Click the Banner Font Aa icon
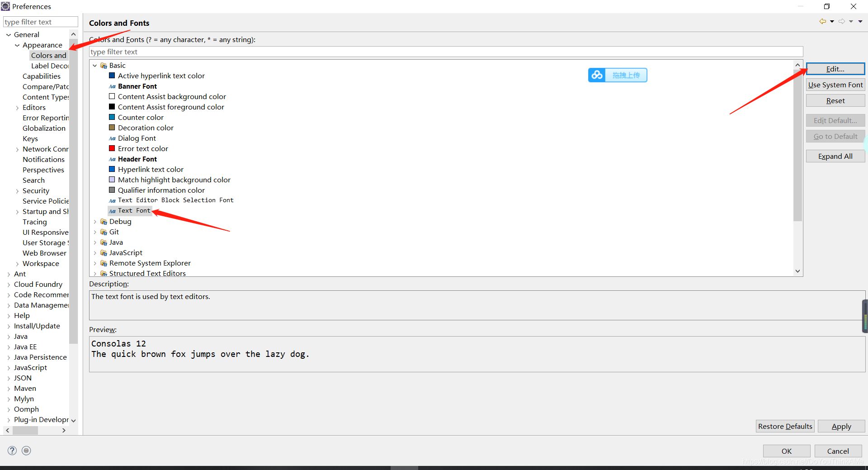Viewport: 868px width, 470px height. [112, 86]
